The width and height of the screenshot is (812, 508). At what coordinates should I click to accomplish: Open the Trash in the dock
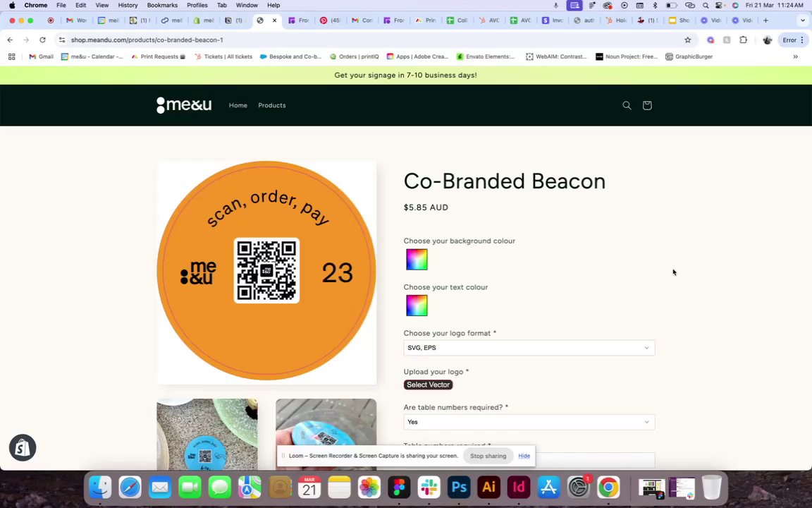(x=712, y=488)
